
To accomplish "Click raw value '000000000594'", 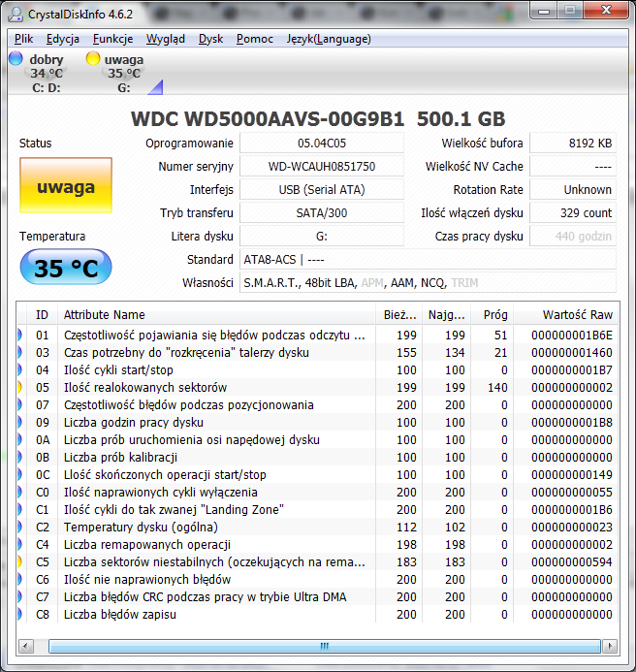I will tap(572, 561).
